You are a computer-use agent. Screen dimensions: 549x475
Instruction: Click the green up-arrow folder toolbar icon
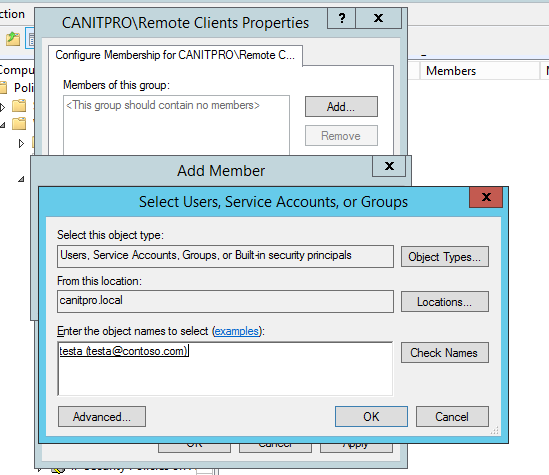coord(13,39)
